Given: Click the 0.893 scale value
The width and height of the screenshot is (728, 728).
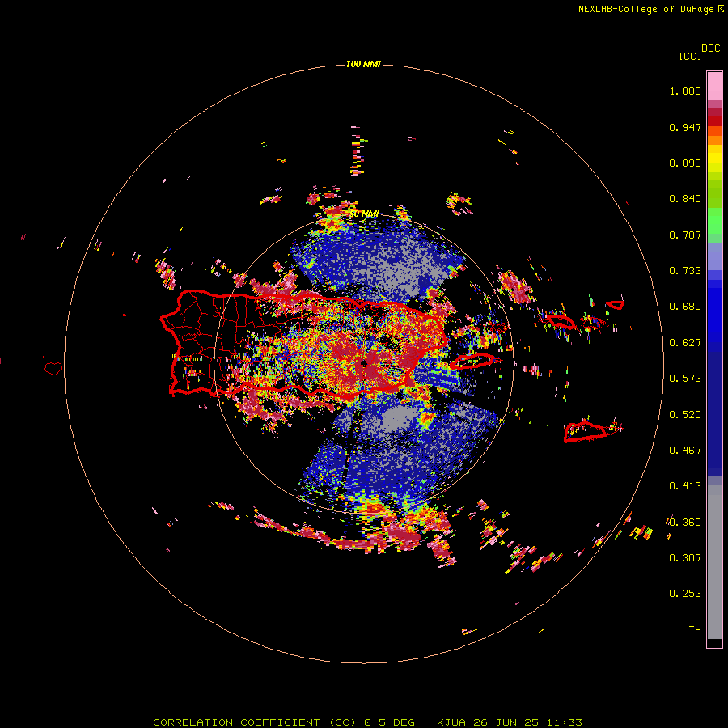Looking at the screenshot, I should click(x=685, y=163).
